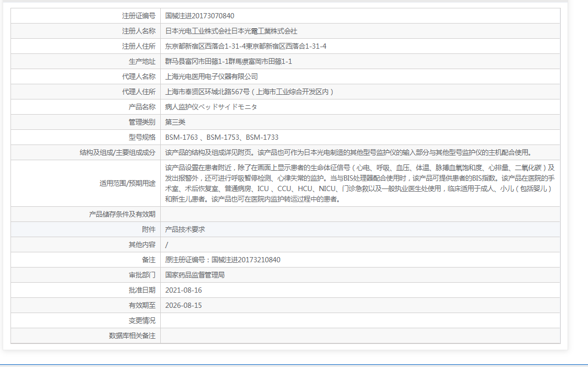Viewport: 588px width, 367px height.
Task: Click the 注册人住所 label
Action: tap(138, 46)
